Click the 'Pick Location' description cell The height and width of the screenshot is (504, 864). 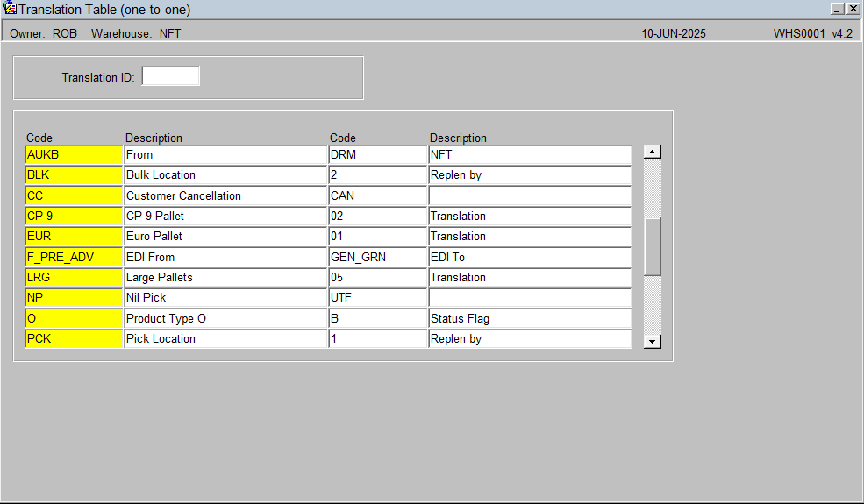point(226,338)
